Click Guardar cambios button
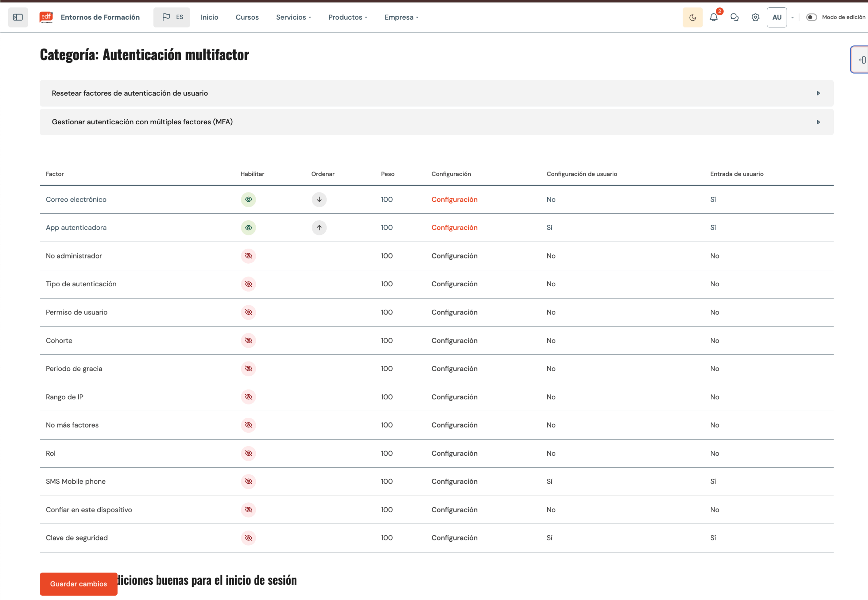 click(x=79, y=584)
